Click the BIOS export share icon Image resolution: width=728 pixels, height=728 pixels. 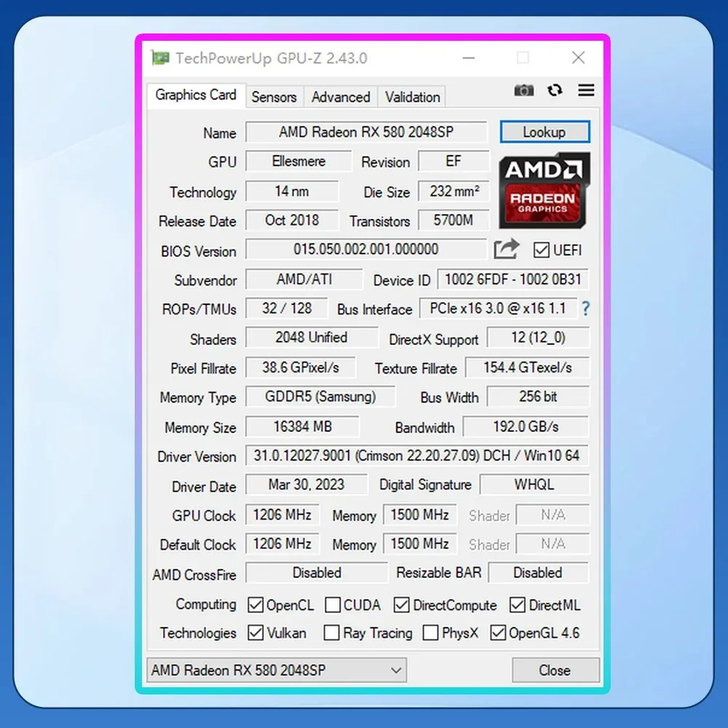pyautogui.click(x=506, y=250)
